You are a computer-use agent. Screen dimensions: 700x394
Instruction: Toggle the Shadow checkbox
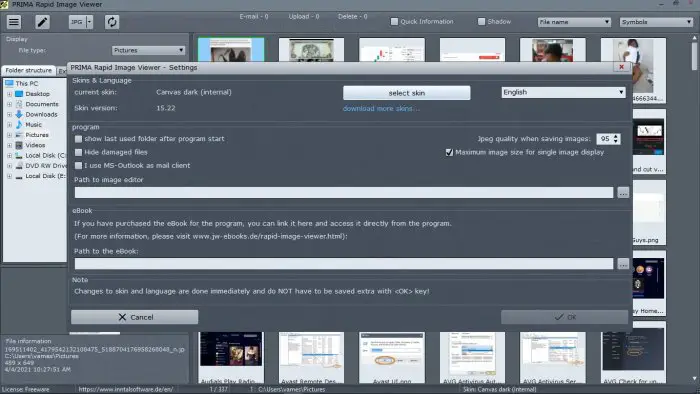481,21
